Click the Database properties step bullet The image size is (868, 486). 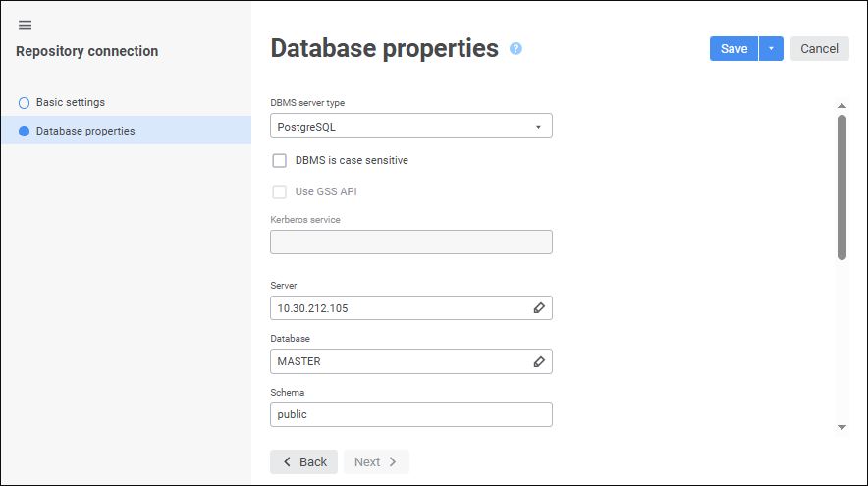tap(25, 131)
